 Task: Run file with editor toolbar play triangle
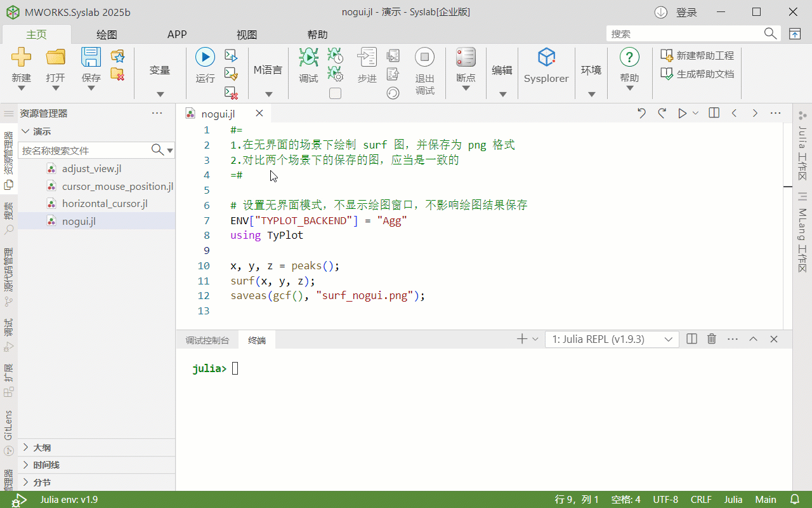[683, 113]
